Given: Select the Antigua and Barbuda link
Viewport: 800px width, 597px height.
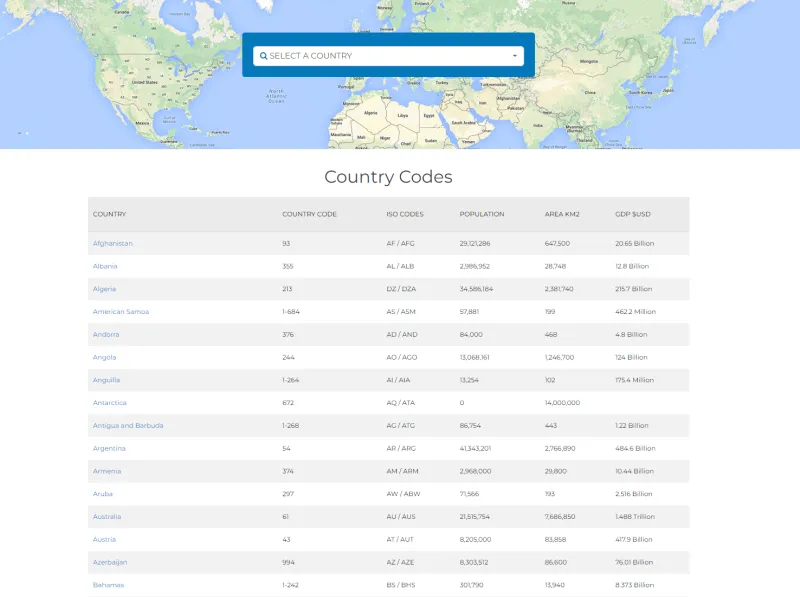Looking at the screenshot, I should pos(128,425).
